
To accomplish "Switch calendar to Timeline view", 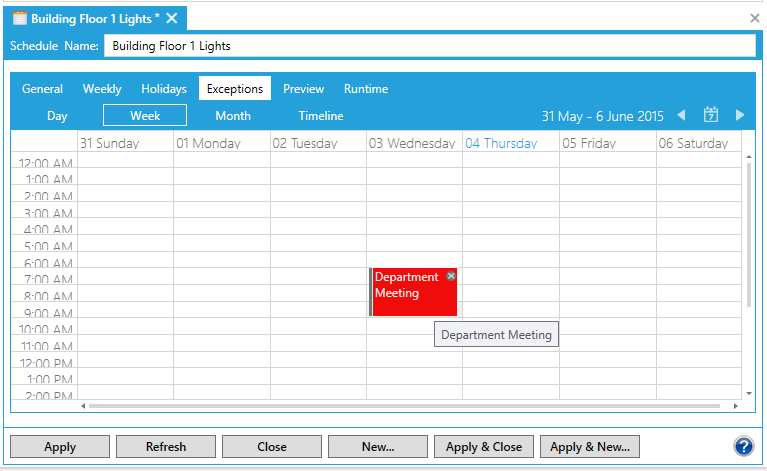I will point(321,116).
